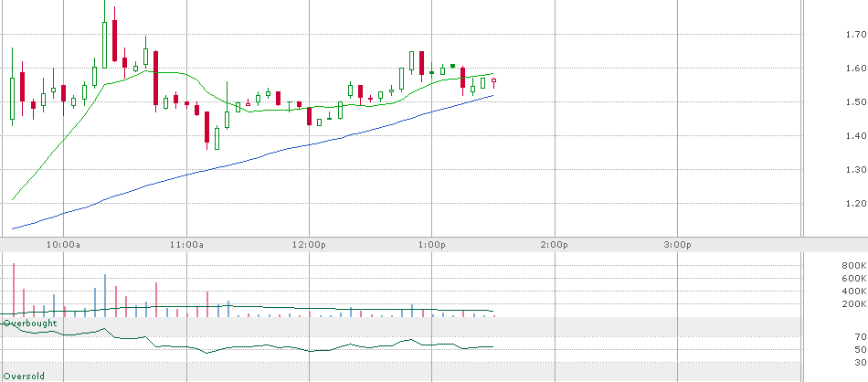The height and width of the screenshot is (382, 868).
Task: Click the tallest red volume bar at open
Action: pyautogui.click(x=14, y=290)
